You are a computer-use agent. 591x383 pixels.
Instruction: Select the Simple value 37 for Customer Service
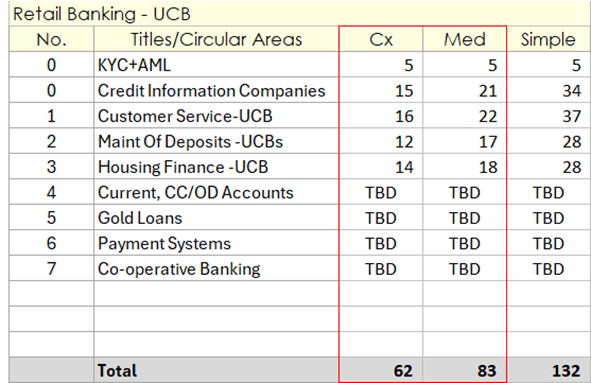(x=549, y=116)
